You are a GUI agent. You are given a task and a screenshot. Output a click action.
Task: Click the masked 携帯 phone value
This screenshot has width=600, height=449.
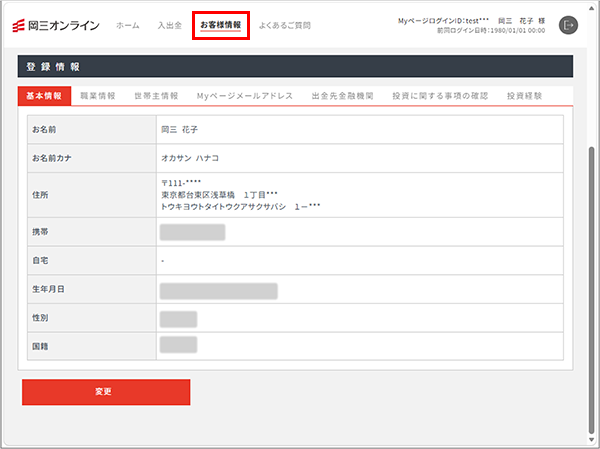click(x=192, y=232)
